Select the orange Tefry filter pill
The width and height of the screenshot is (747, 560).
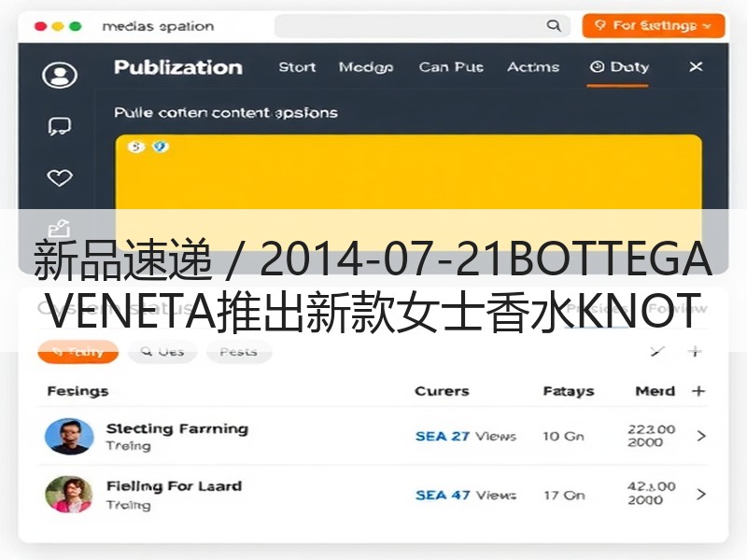pyautogui.click(x=78, y=352)
